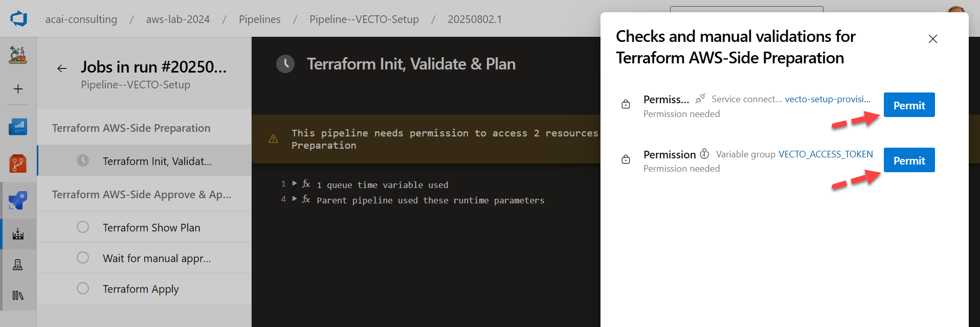Click lock icon beside service connection permission
Image resolution: width=980 pixels, height=327 pixels.
(626, 104)
